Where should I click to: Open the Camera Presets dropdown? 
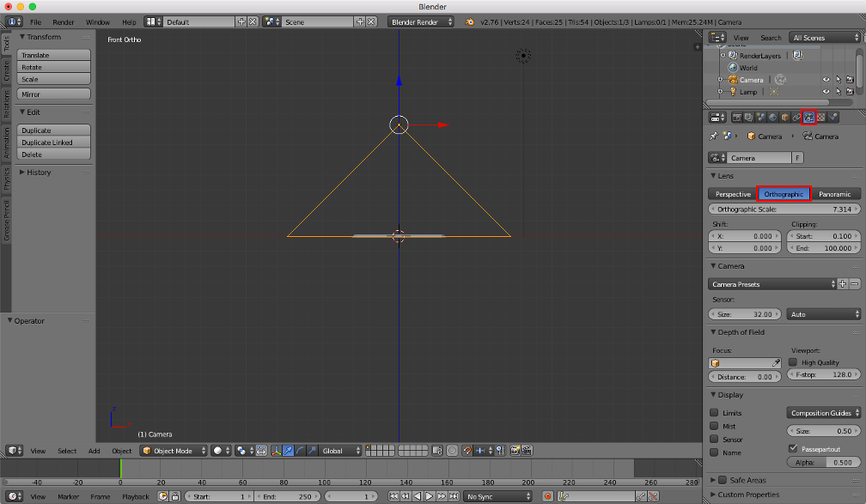(772, 283)
